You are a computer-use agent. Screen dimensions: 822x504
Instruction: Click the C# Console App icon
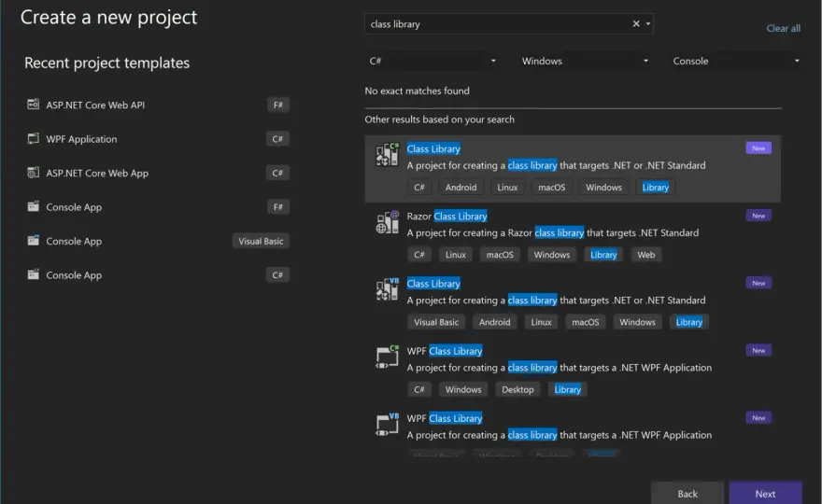pos(33,274)
